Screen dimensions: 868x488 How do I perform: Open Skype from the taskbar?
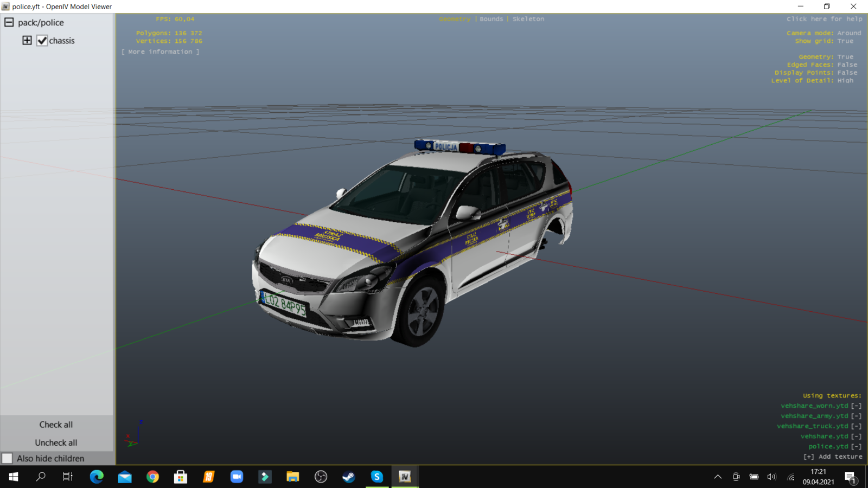tap(376, 477)
